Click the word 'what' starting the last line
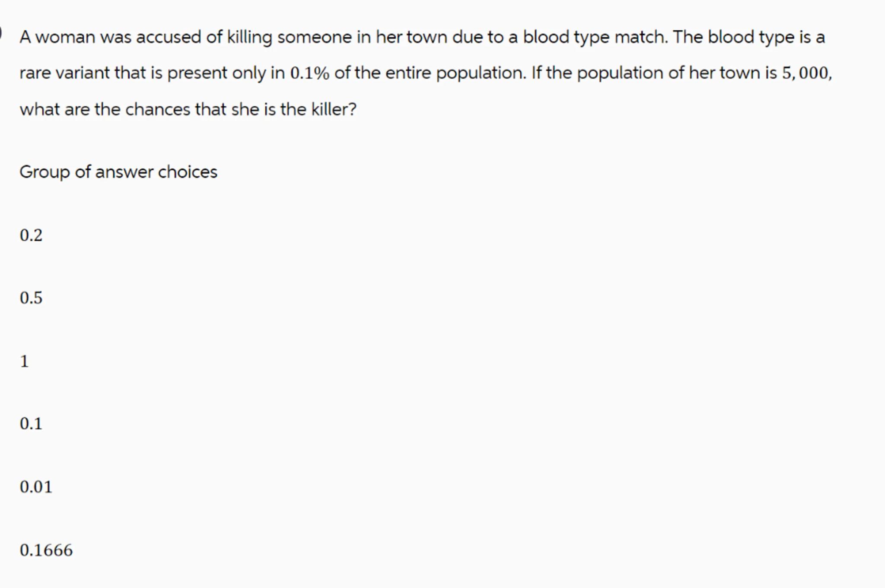 [x=40, y=109]
